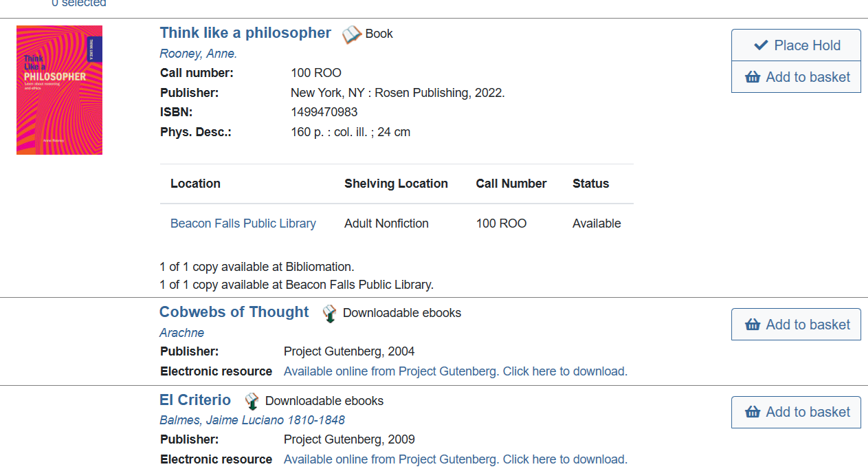Click the Book format icon beside the philosopher title
Screen dimensions: 868x469
click(352, 34)
